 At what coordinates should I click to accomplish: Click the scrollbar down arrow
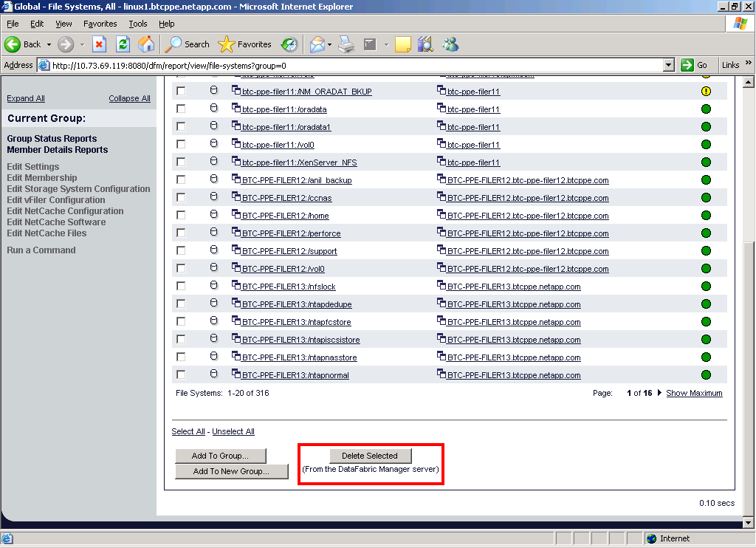[748, 523]
